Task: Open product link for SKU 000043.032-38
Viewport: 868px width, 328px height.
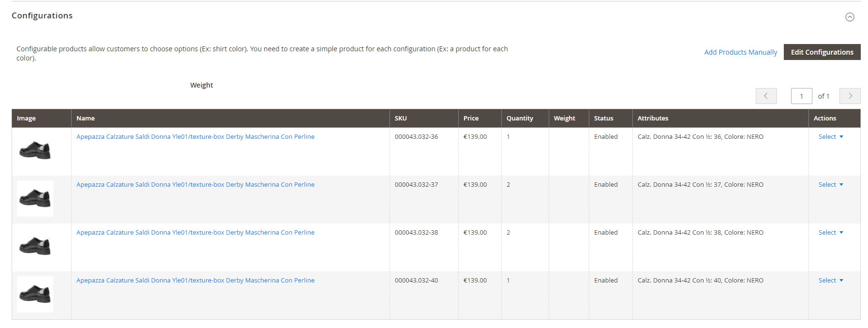Action: [x=195, y=233]
